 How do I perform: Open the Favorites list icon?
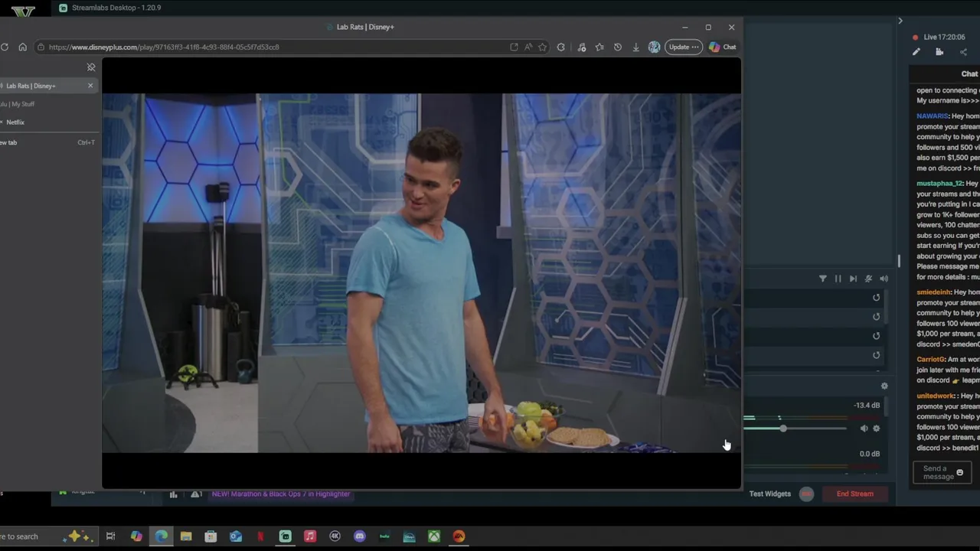(599, 47)
